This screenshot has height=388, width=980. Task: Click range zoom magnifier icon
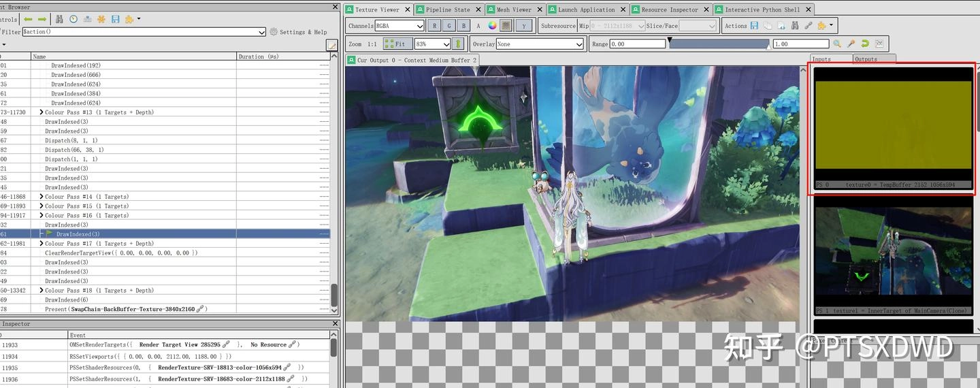pos(838,44)
